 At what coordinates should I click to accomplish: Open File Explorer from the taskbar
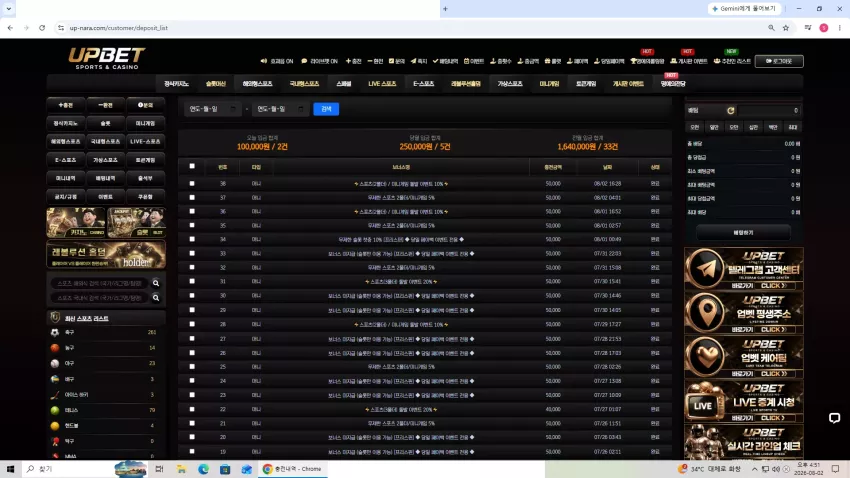pos(182,469)
